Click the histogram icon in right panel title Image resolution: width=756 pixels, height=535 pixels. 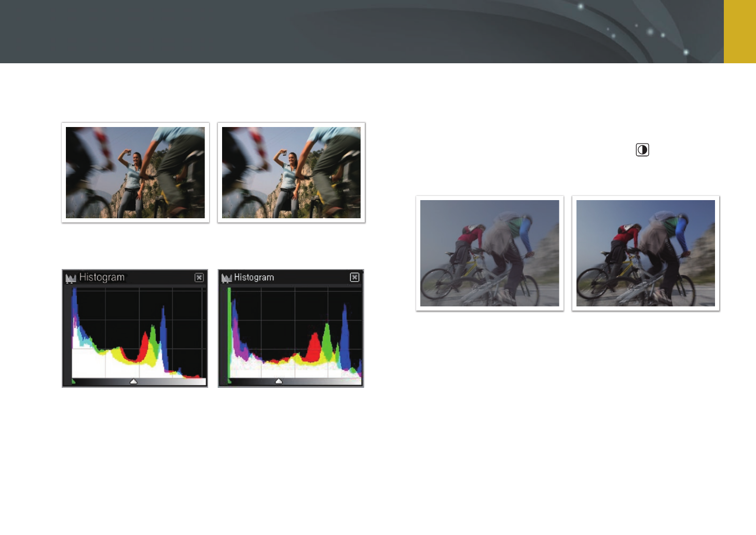(x=226, y=278)
